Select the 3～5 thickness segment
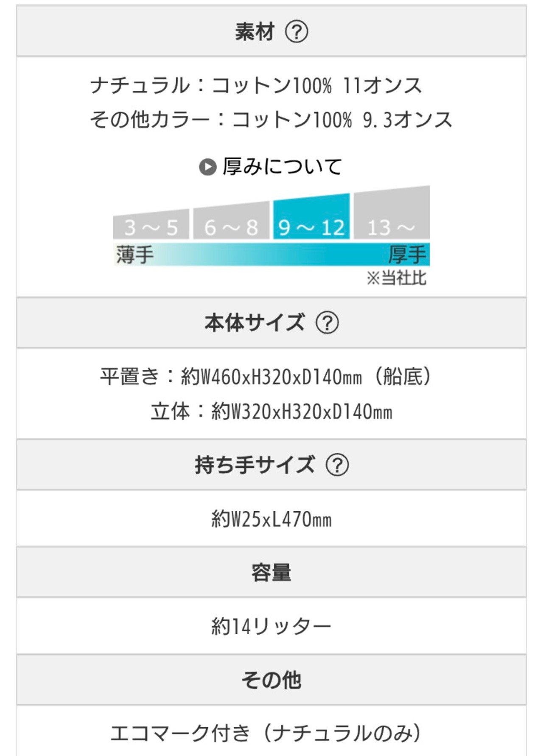This screenshot has width=543, height=756. pyautogui.click(x=151, y=225)
